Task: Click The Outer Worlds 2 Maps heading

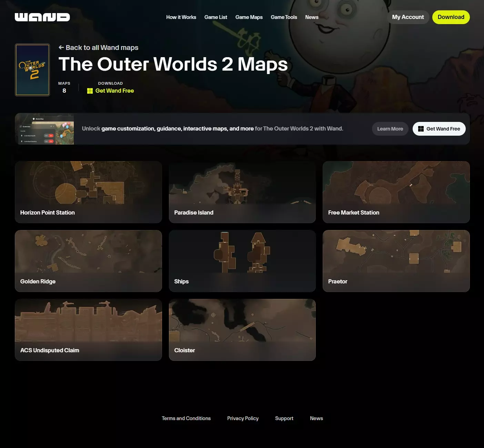Action: coord(173,64)
